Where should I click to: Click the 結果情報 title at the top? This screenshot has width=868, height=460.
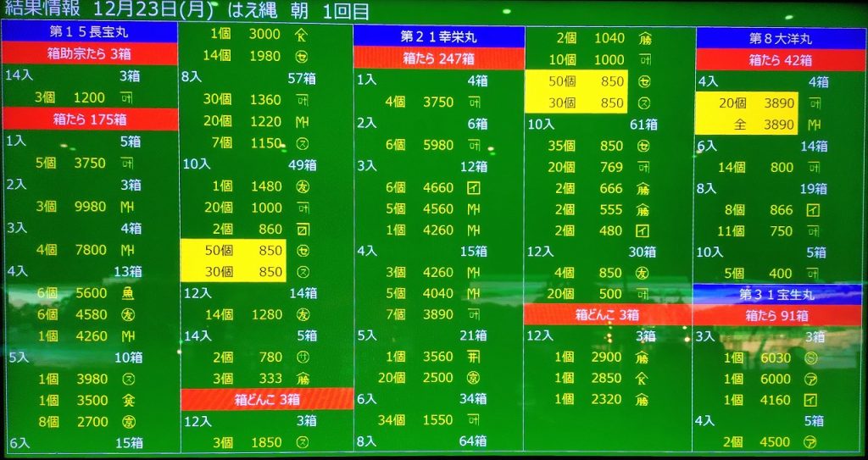click(x=42, y=9)
